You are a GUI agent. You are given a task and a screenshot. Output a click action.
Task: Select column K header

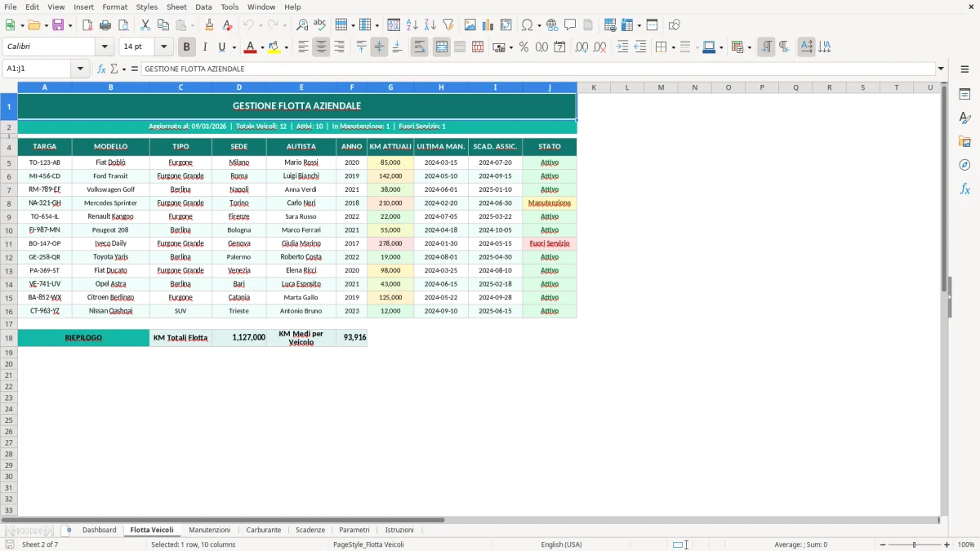pyautogui.click(x=594, y=87)
